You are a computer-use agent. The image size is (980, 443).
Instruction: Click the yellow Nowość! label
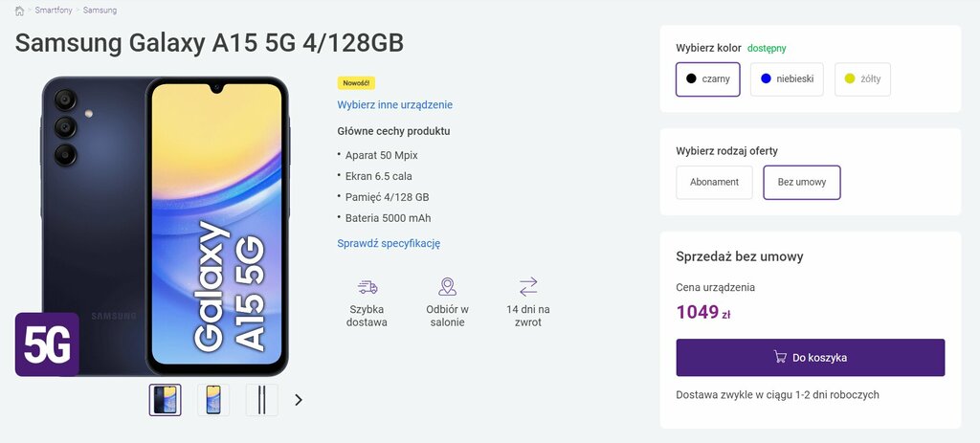pyautogui.click(x=356, y=83)
